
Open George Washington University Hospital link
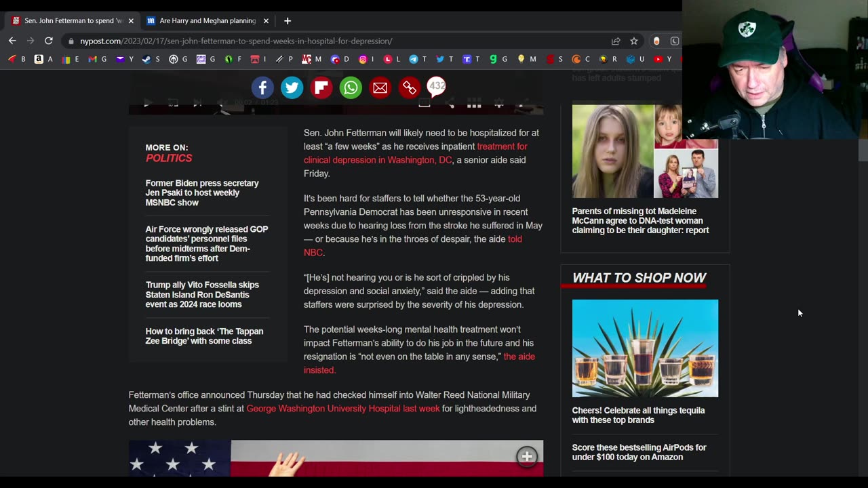click(343, 408)
